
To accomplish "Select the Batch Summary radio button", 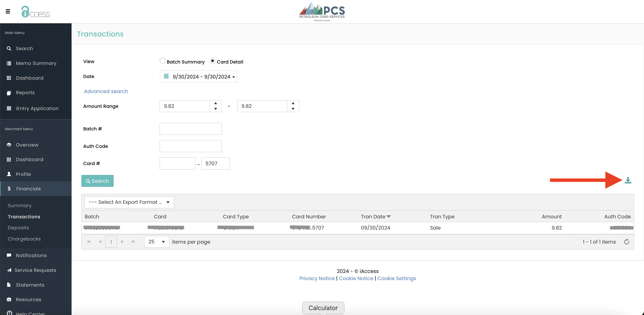I will pyautogui.click(x=163, y=61).
